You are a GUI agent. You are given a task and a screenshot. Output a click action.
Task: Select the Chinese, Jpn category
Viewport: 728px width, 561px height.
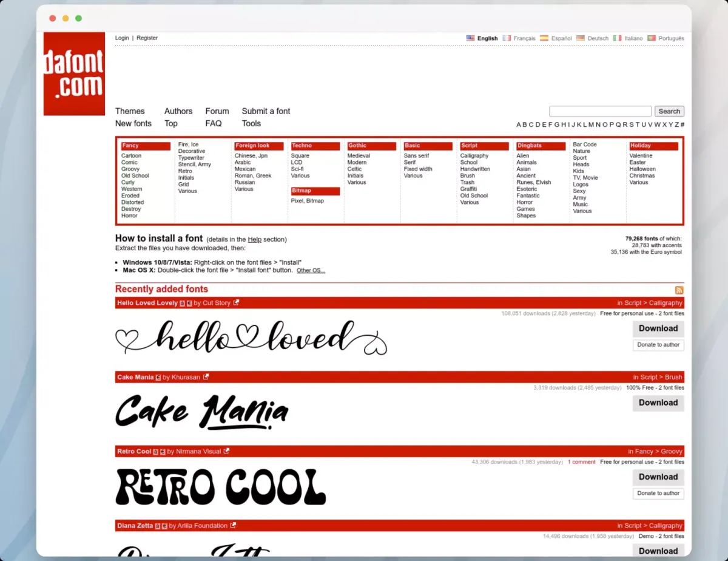tap(251, 156)
